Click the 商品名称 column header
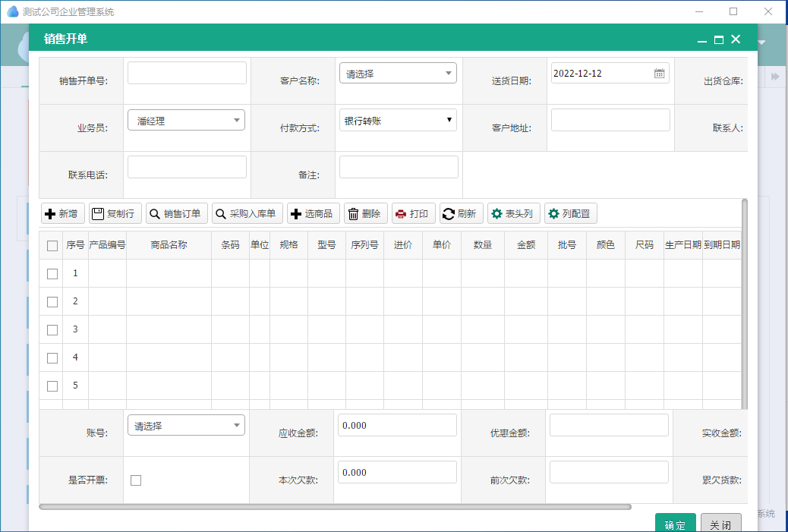This screenshot has width=788, height=532. [169, 245]
